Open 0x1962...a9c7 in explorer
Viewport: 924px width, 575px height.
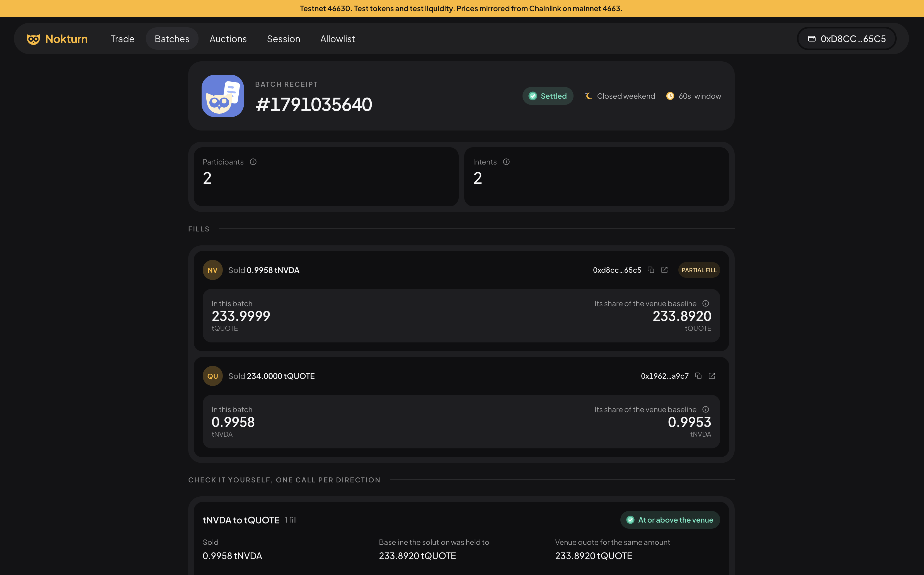click(712, 376)
